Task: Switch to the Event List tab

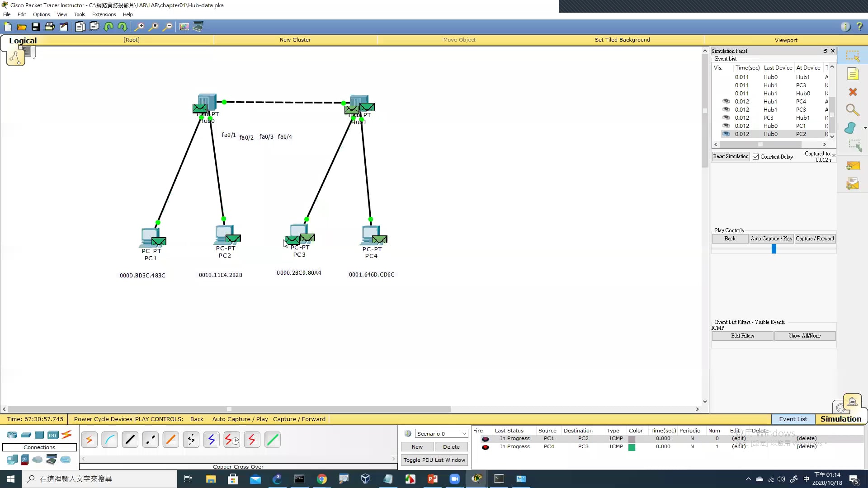Action: pos(793,419)
